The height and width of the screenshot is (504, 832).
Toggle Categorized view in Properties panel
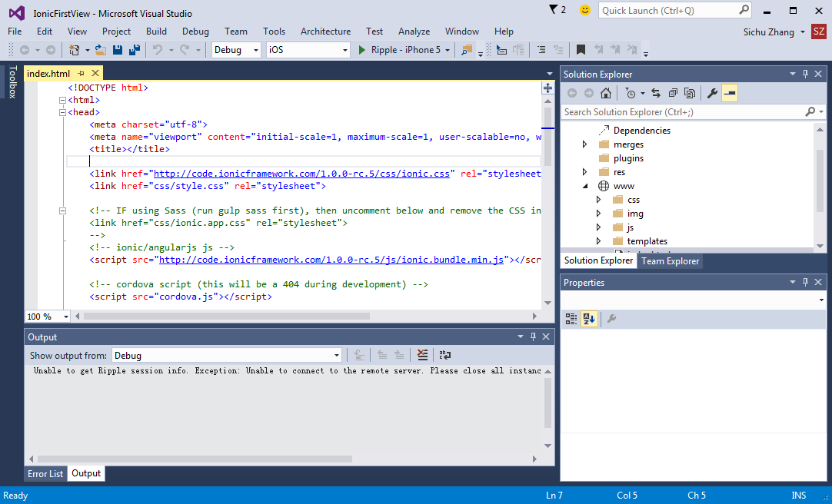click(571, 319)
